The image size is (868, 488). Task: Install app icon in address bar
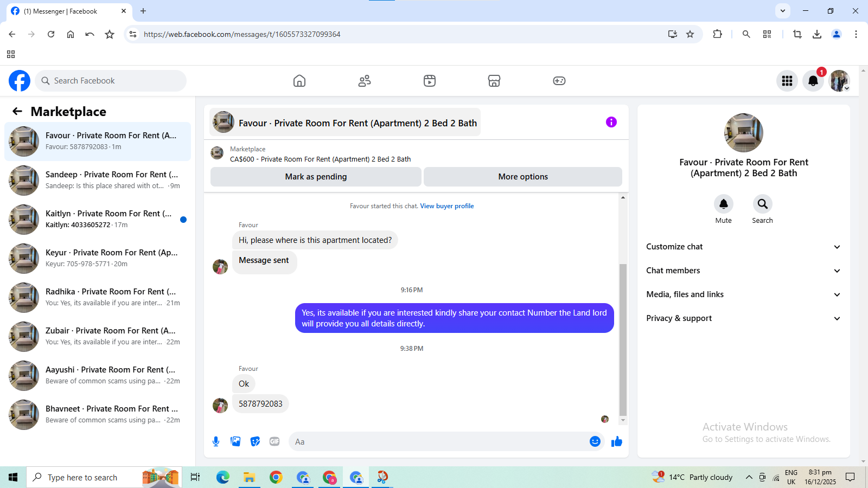[673, 34]
